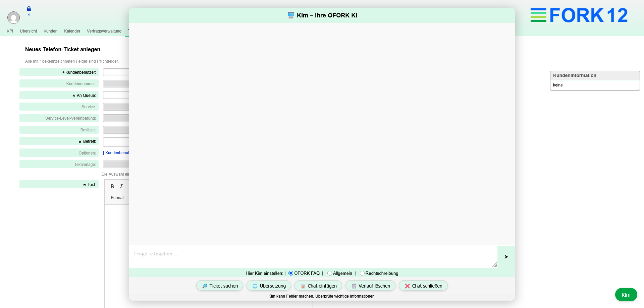Viewport: 644px width, 308px height.
Task: Toggle italic formatting in text editor
Action: tap(121, 187)
